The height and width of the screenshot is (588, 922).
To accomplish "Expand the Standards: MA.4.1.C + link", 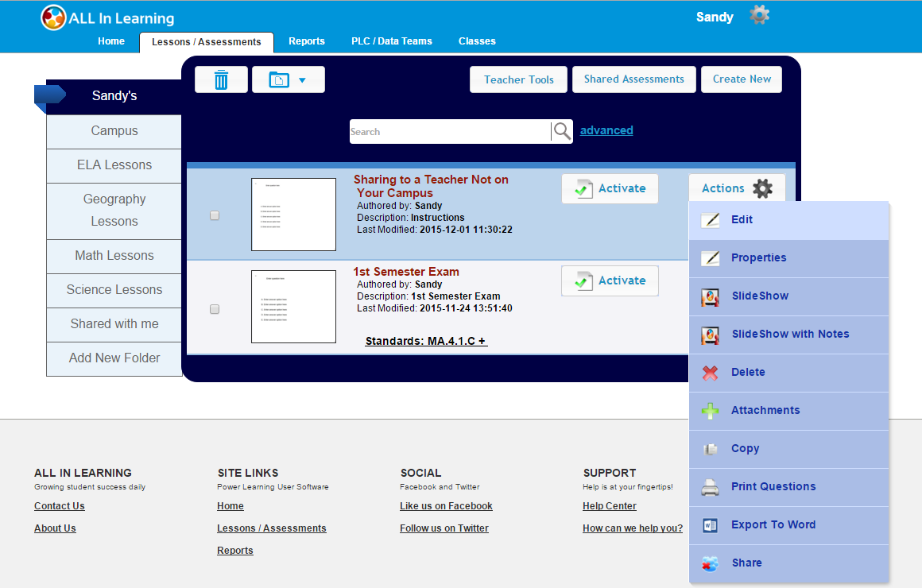I will pos(425,341).
